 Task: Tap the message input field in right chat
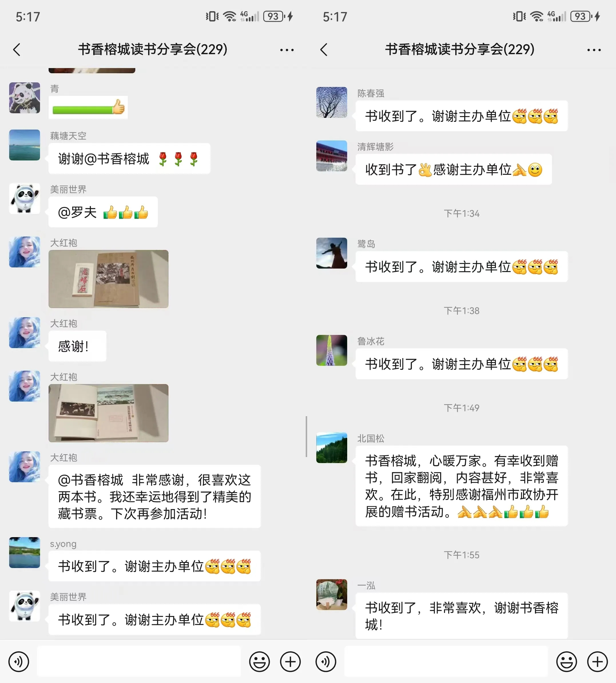(x=446, y=661)
